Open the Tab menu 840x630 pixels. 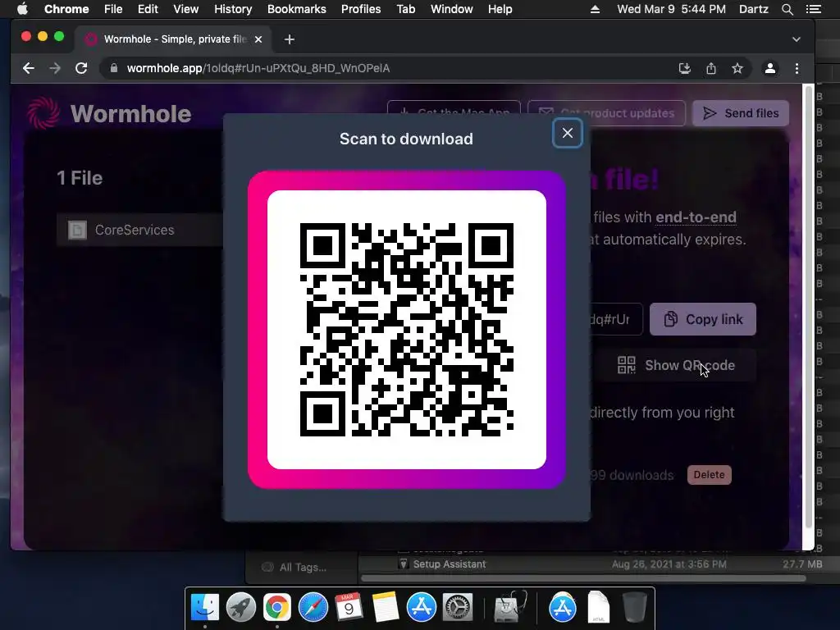coord(406,9)
